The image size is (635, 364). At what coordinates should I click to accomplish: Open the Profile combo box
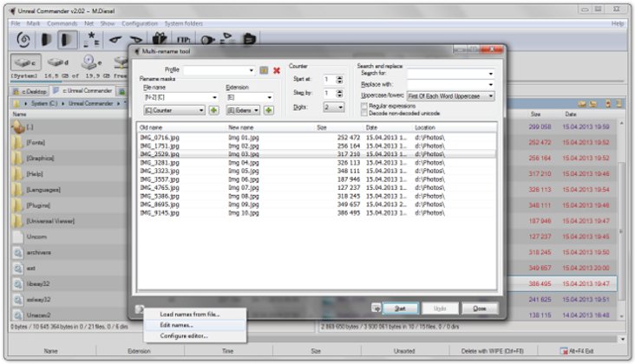point(252,69)
